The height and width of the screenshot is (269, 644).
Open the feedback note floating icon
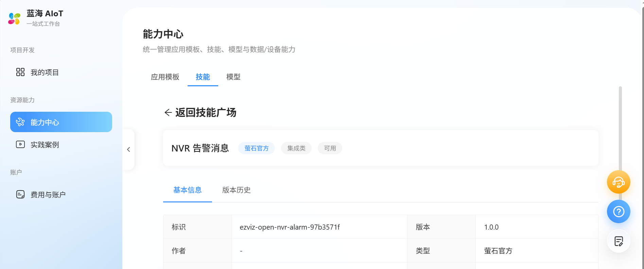[x=619, y=241]
